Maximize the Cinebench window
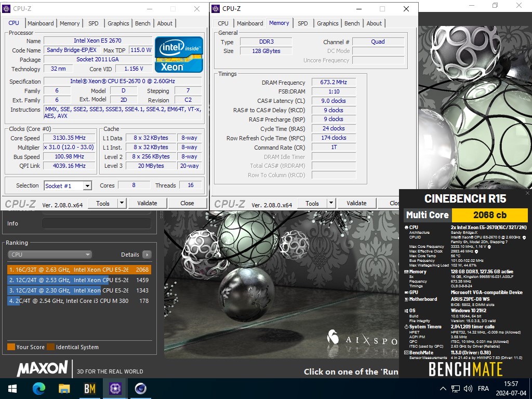Screen dimensions: 532x399 click(495, 5)
